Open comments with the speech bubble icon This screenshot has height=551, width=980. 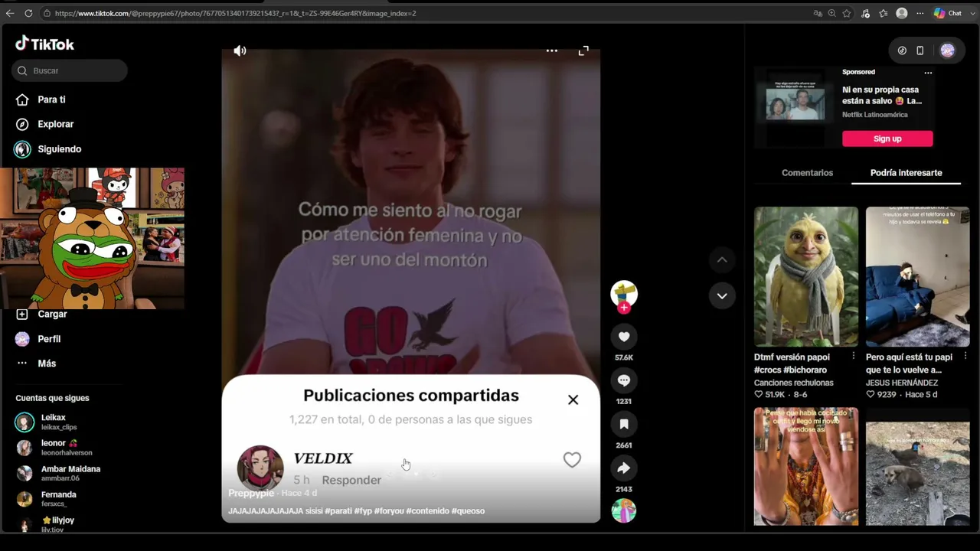[624, 380]
